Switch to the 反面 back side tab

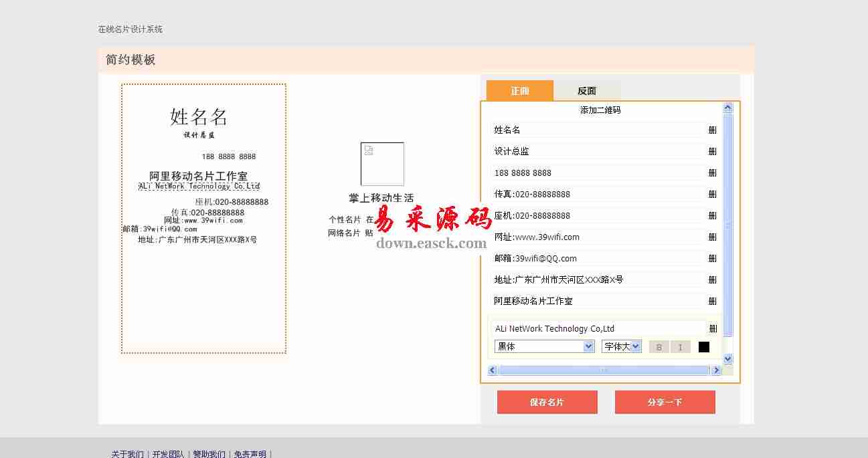586,91
